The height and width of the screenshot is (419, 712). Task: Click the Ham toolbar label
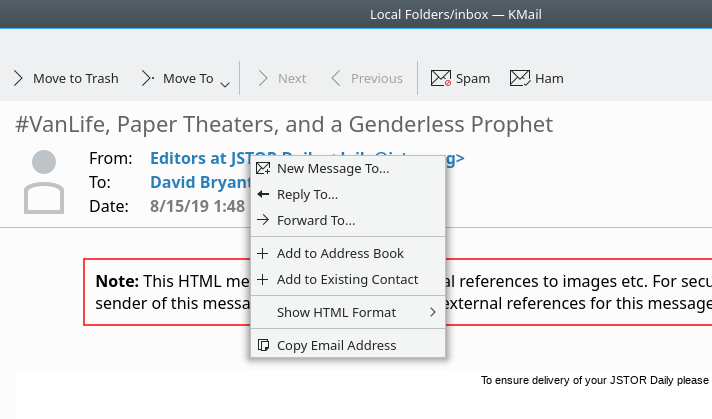[x=549, y=79]
